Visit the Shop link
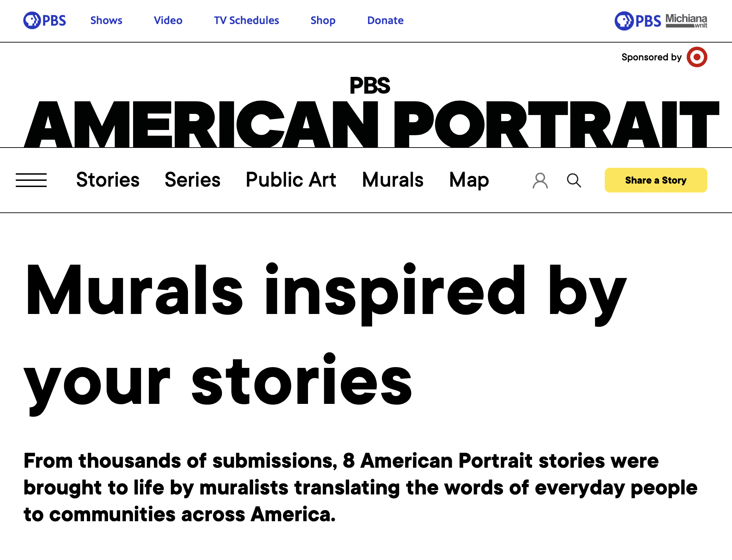This screenshot has width=732, height=560. coord(323,21)
